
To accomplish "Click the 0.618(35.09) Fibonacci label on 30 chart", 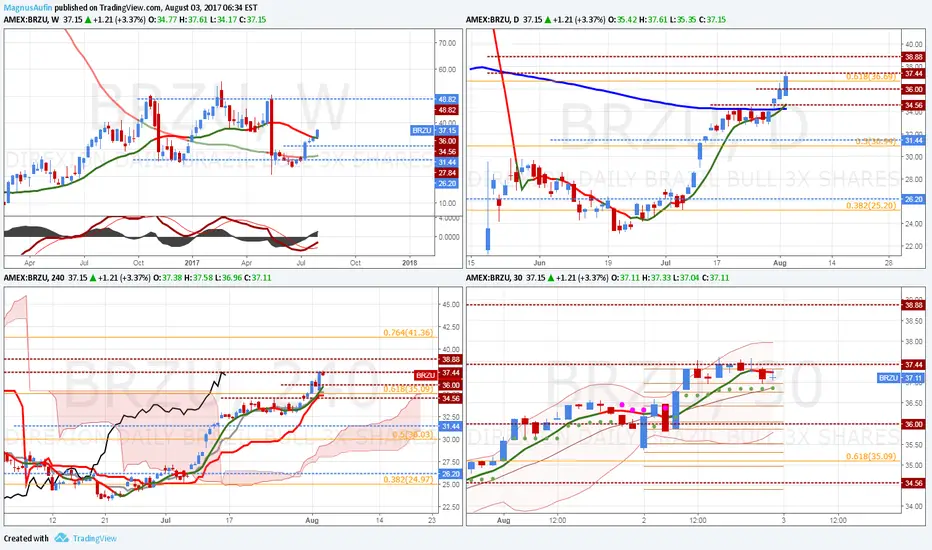I will click(x=871, y=457).
